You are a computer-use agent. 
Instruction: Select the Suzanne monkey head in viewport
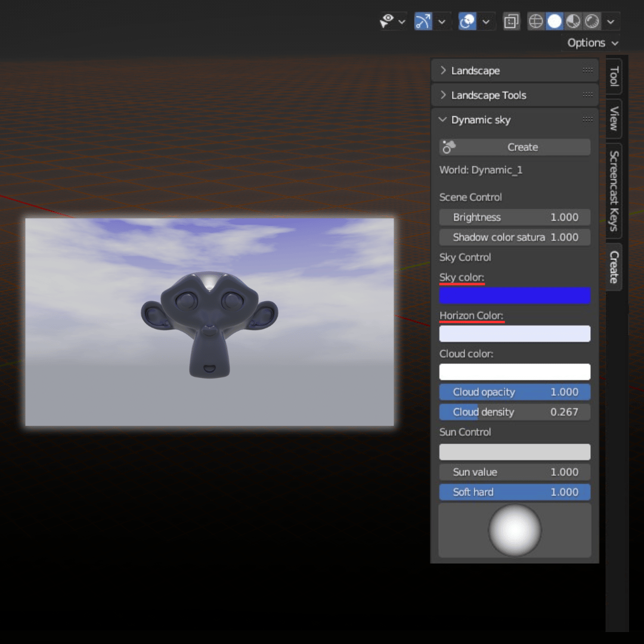[209, 324]
